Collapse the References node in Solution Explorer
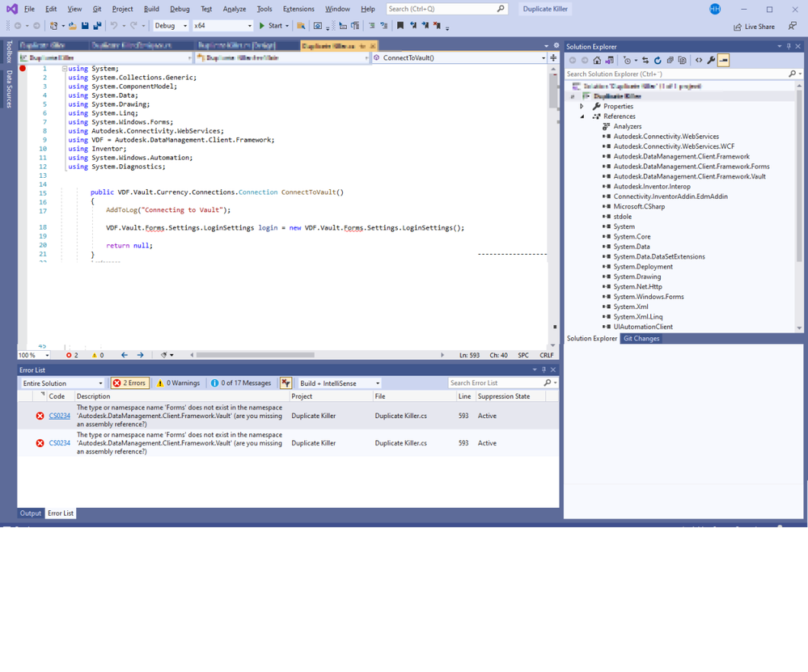Viewport: 808px width, 672px height. (582, 116)
